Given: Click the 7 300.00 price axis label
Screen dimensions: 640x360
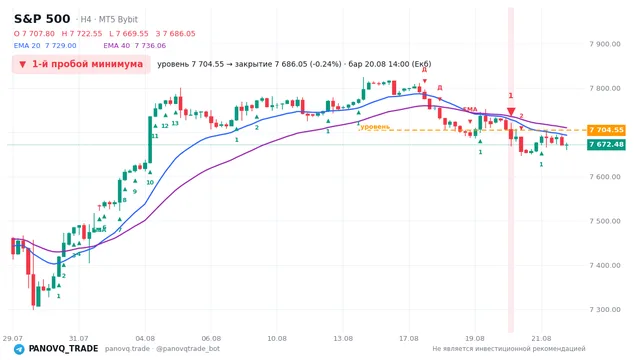Looking at the screenshot, I should coord(605,309).
